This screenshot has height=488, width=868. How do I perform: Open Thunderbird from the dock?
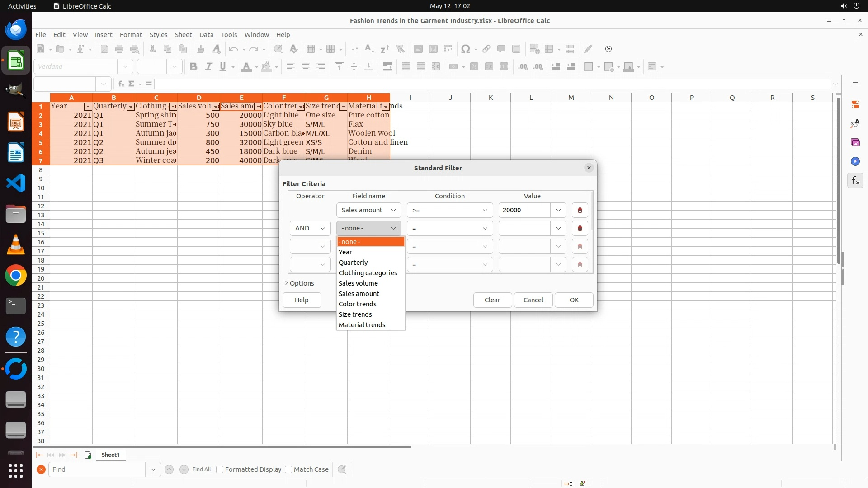pos(16,30)
